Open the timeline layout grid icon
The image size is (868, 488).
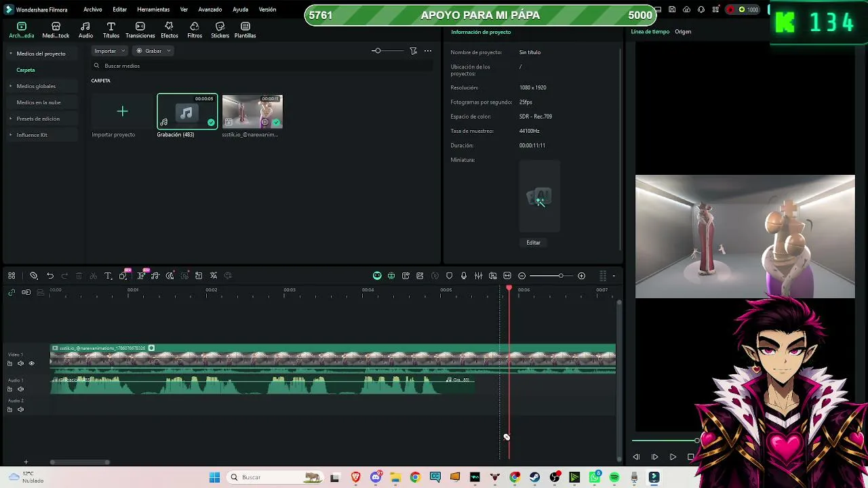(12, 276)
